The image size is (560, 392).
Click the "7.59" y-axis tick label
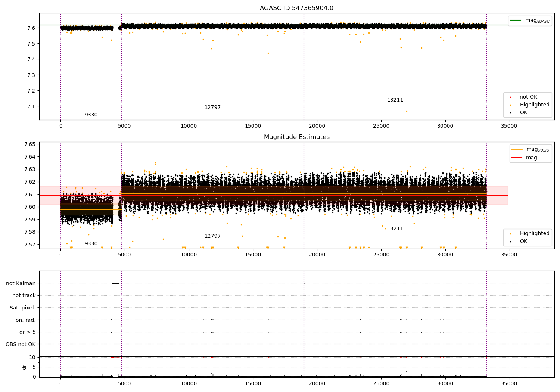30,220
